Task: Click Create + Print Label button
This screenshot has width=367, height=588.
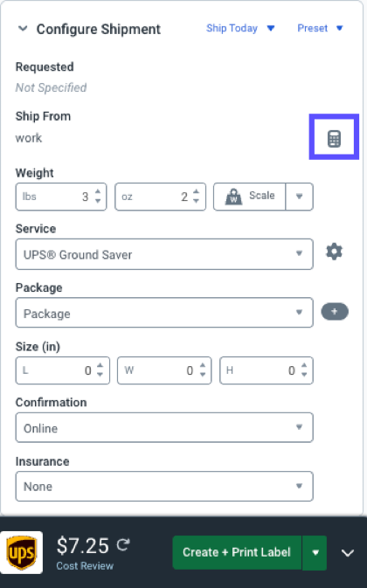Action: [237, 552]
